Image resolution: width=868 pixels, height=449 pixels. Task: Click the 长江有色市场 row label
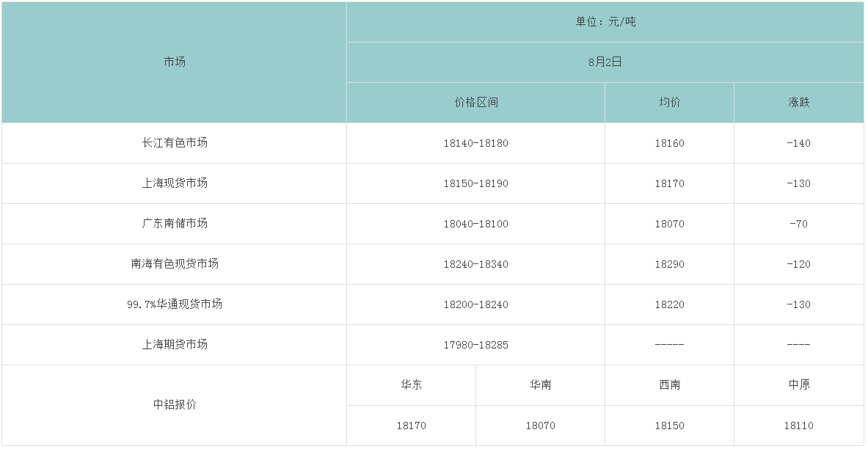[175, 143]
